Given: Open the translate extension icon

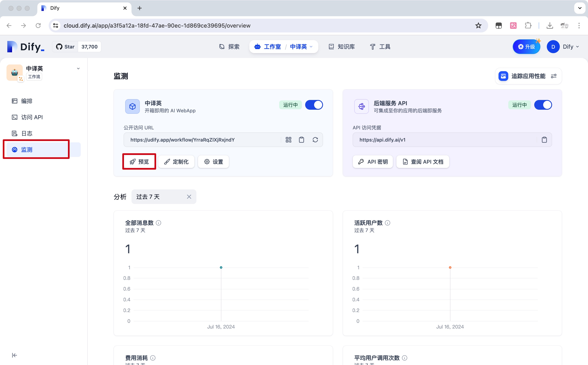Looking at the screenshot, I should click(513, 25).
